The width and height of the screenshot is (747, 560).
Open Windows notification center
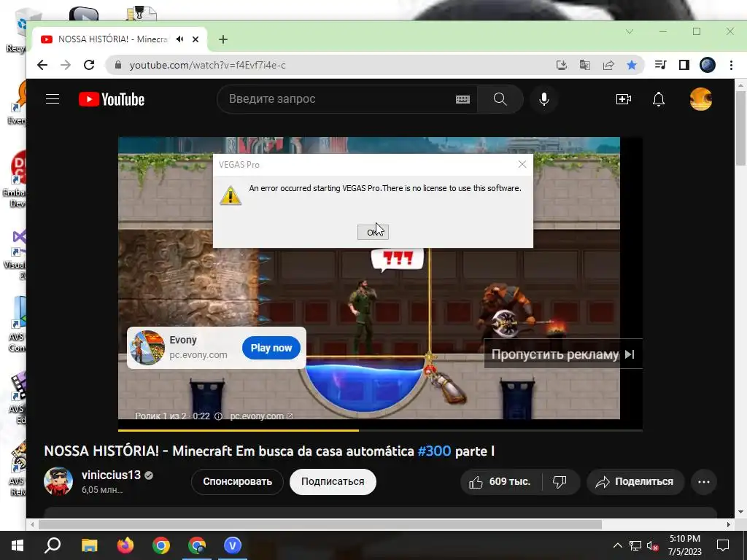pos(723,545)
